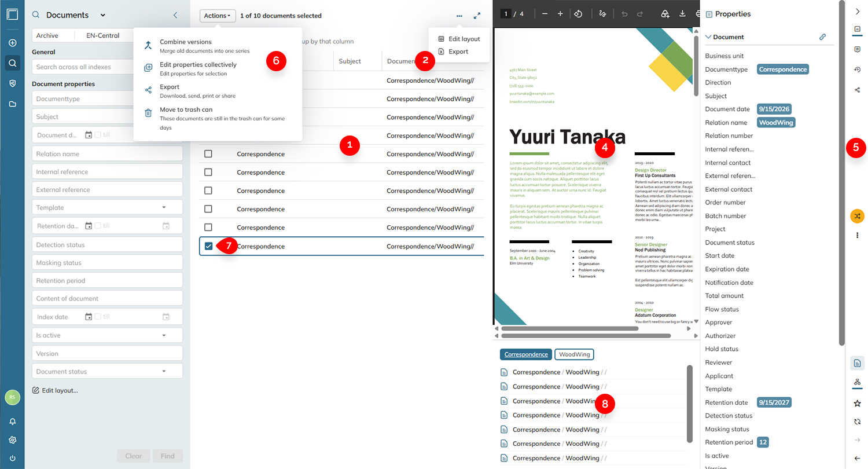Uncheck the selected Correspondence row checkbox
Screen dimensions: 868x469
(208, 246)
